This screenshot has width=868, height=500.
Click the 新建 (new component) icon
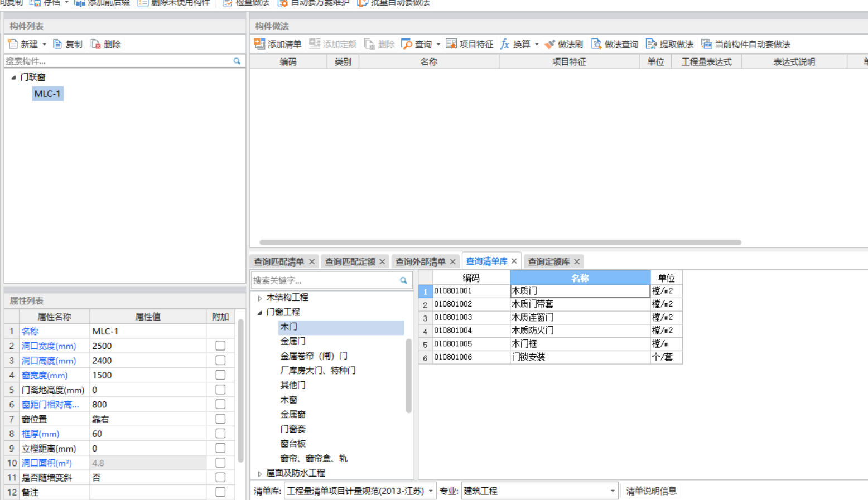[x=13, y=44]
